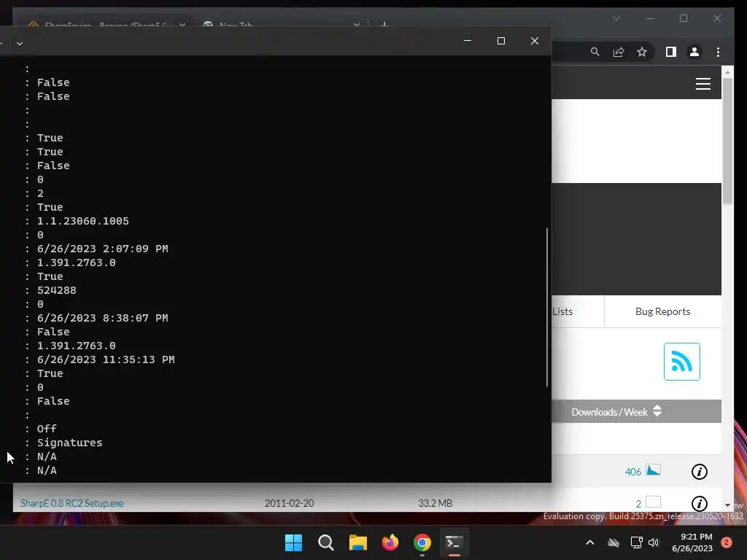This screenshot has width=747, height=560.
Task: Open Chrome three-dot menu
Action: [x=718, y=52]
